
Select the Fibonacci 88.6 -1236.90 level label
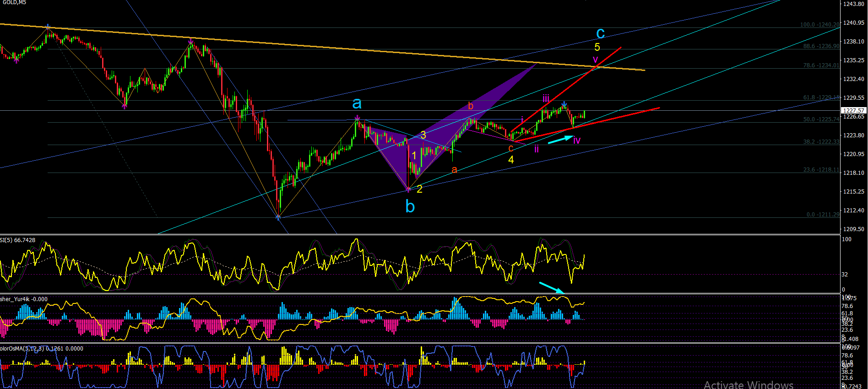click(x=821, y=46)
